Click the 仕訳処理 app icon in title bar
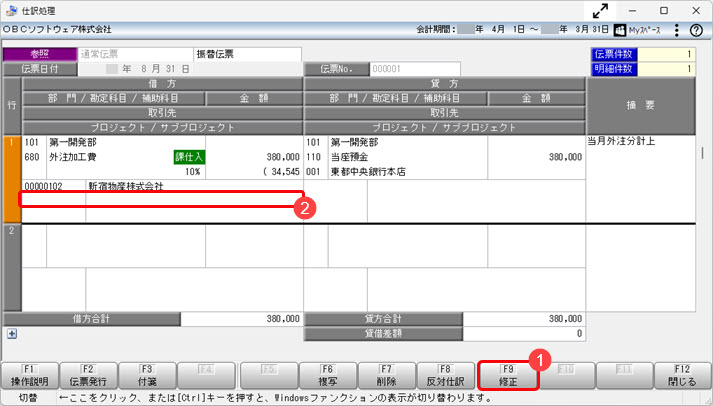The image size is (713, 406). pos(11,10)
